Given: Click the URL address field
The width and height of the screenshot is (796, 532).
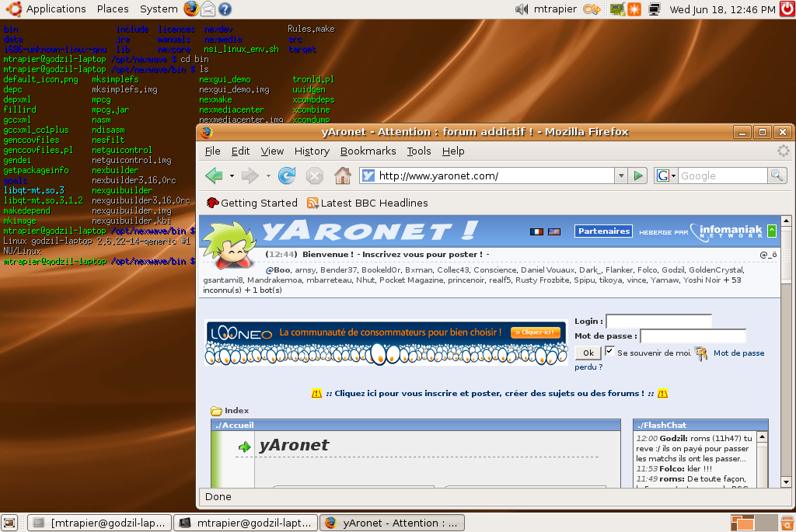Looking at the screenshot, I should [495, 176].
